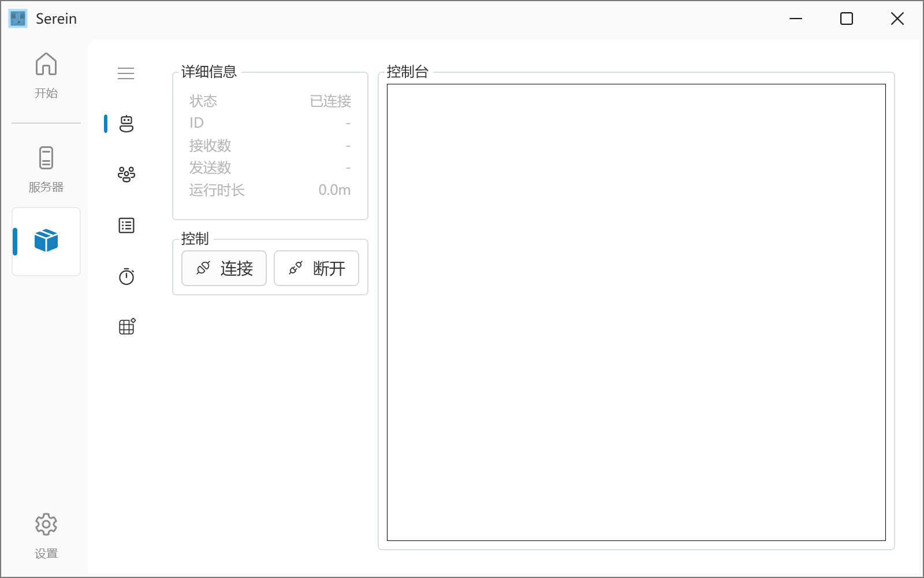Open the members group icon tab
Image resolution: width=924 pixels, height=578 pixels.
126,175
